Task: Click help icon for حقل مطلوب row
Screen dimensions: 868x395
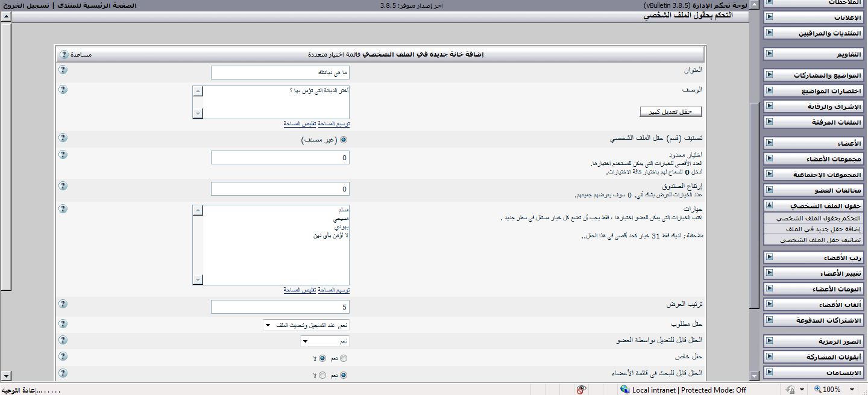Action: (x=63, y=324)
